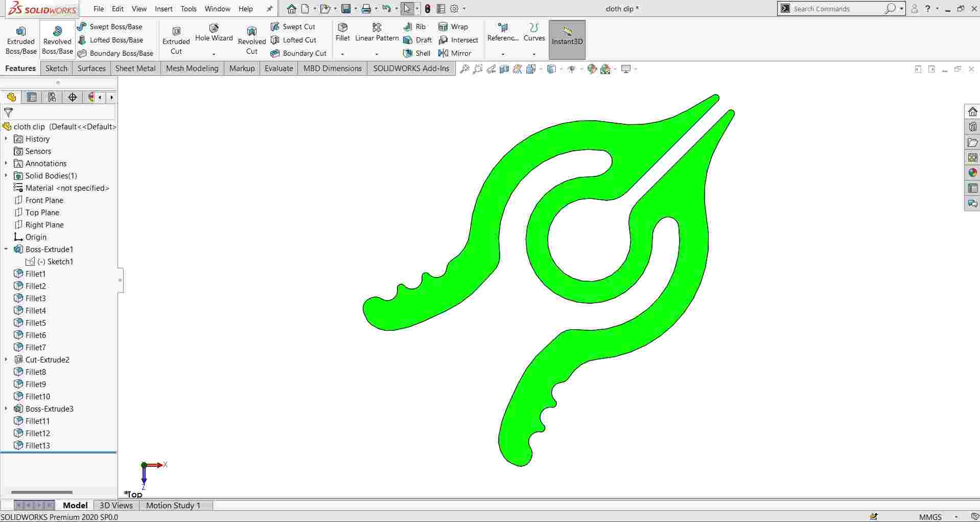
Task: Choose Boundary Boss/Base feature
Action: pyautogui.click(x=115, y=53)
